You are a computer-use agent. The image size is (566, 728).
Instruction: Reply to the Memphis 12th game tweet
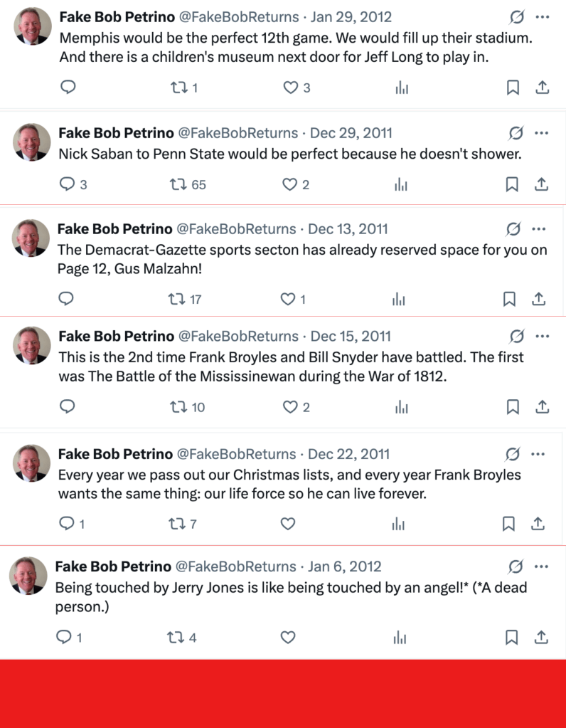(68, 88)
